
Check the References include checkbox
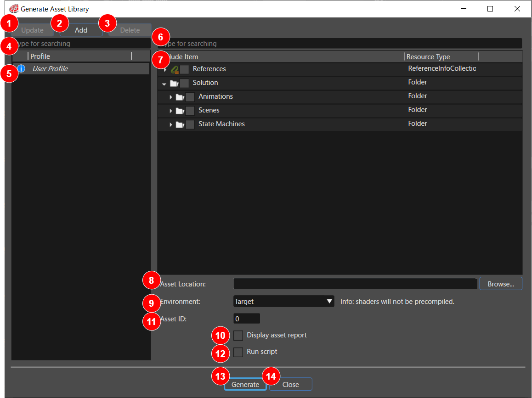[x=184, y=69]
